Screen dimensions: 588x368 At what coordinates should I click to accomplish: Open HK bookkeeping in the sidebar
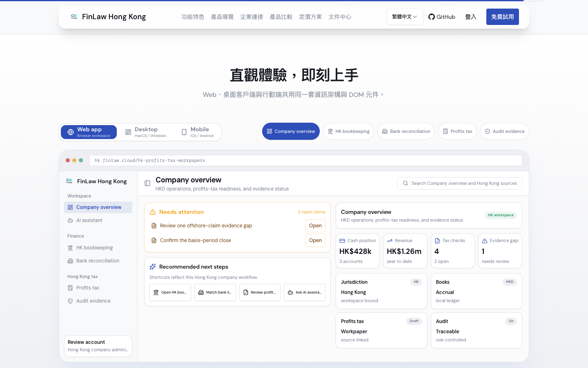pos(98,248)
